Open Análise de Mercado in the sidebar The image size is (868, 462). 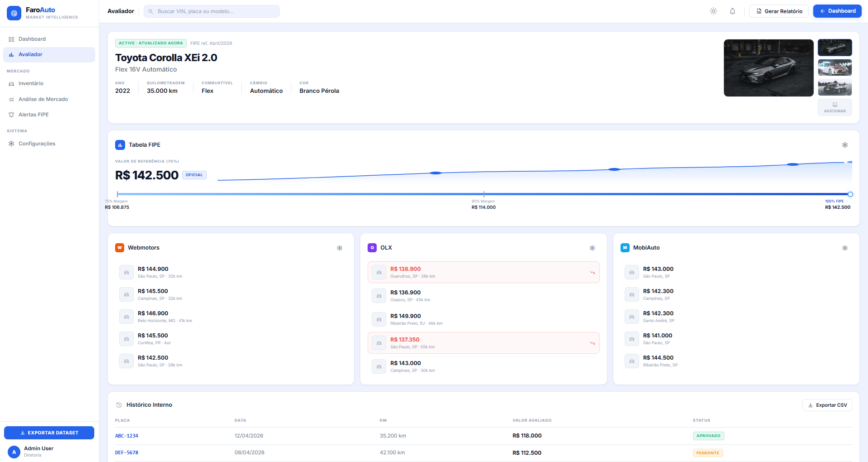tap(49, 99)
